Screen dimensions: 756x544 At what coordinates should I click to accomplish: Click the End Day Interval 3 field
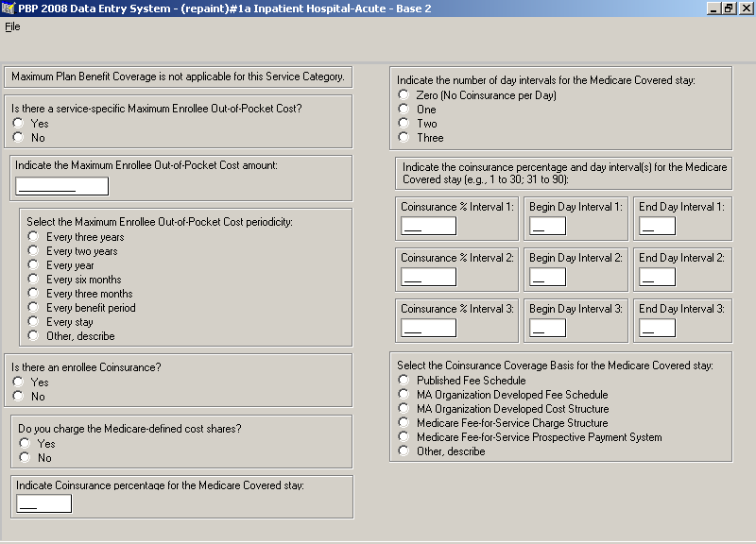tap(657, 328)
